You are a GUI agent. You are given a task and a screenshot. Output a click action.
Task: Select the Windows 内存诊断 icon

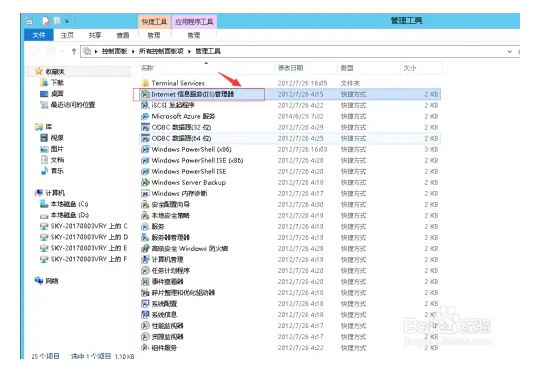click(145, 193)
